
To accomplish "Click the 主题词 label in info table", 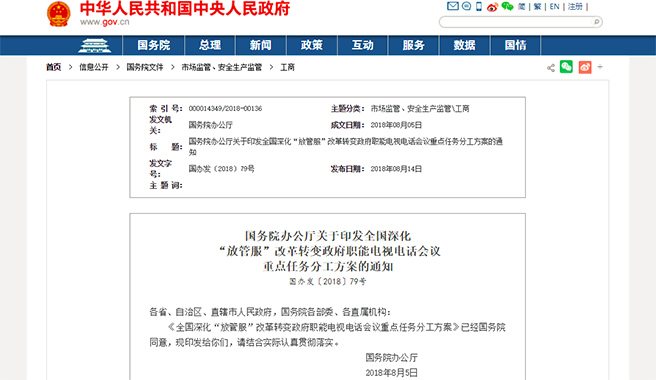I will [166, 185].
